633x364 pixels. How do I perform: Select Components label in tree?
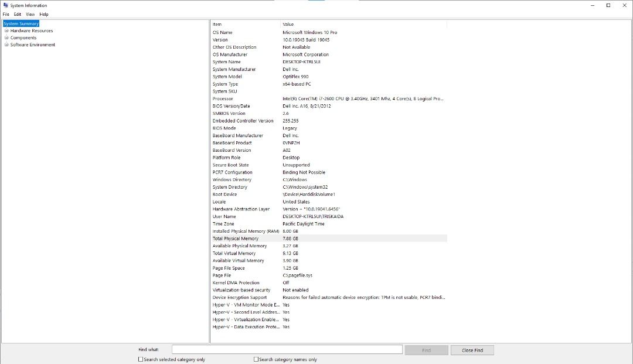pos(23,38)
